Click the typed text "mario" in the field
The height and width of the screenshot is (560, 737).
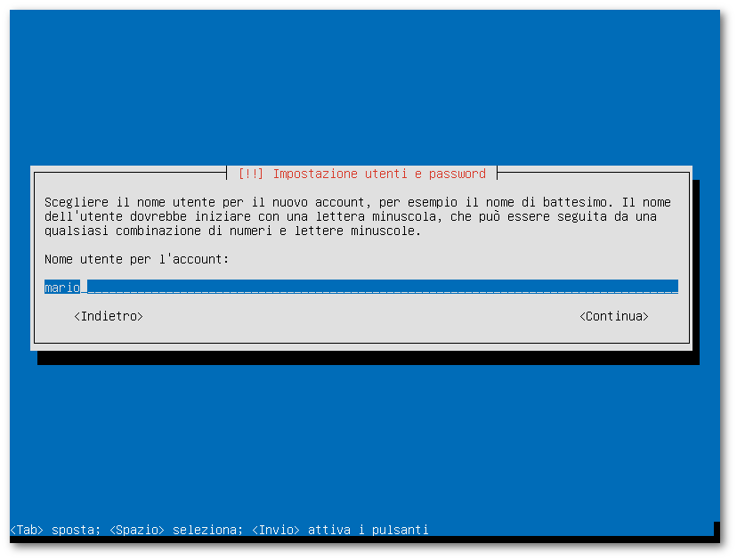point(62,288)
